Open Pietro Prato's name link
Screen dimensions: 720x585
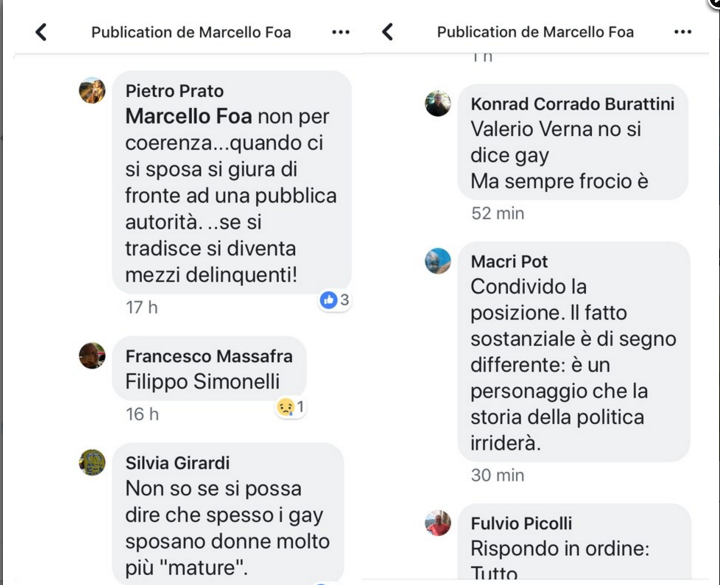tap(174, 91)
